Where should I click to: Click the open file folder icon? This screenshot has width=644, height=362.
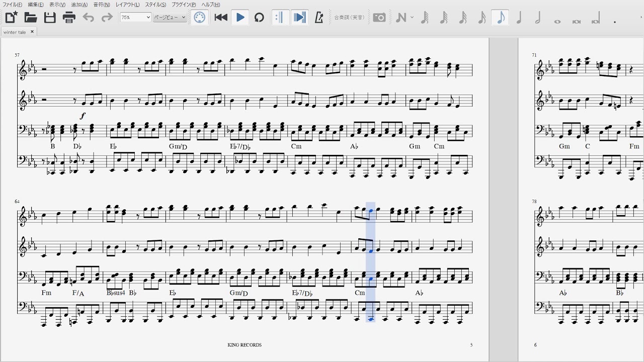pyautogui.click(x=31, y=18)
